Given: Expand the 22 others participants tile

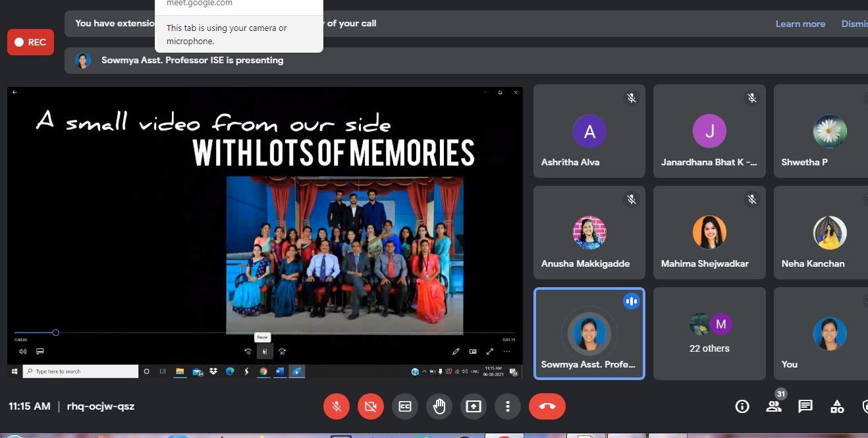Looking at the screenshot, I should click(x=709, y=333).
